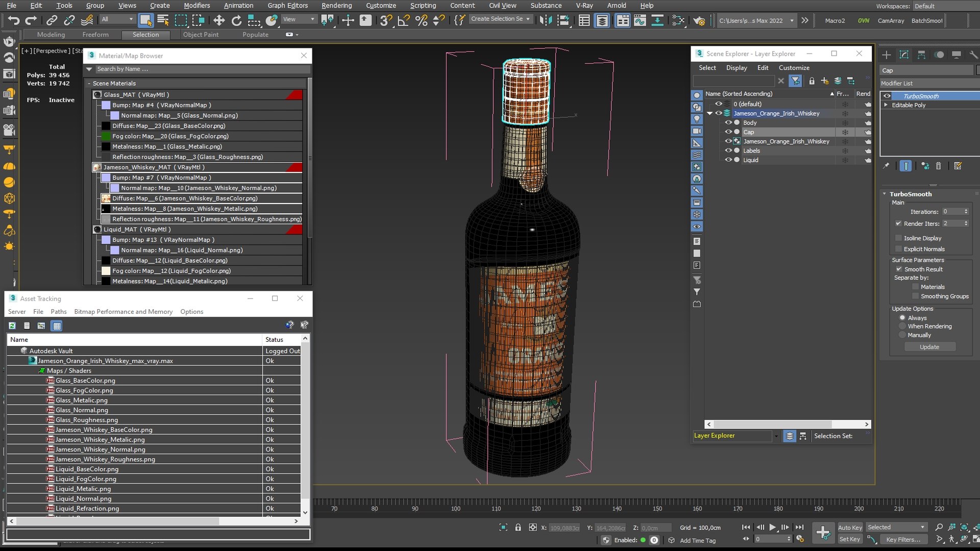
Task: Activate the Select and Move tool
Action: click(219, 20)
